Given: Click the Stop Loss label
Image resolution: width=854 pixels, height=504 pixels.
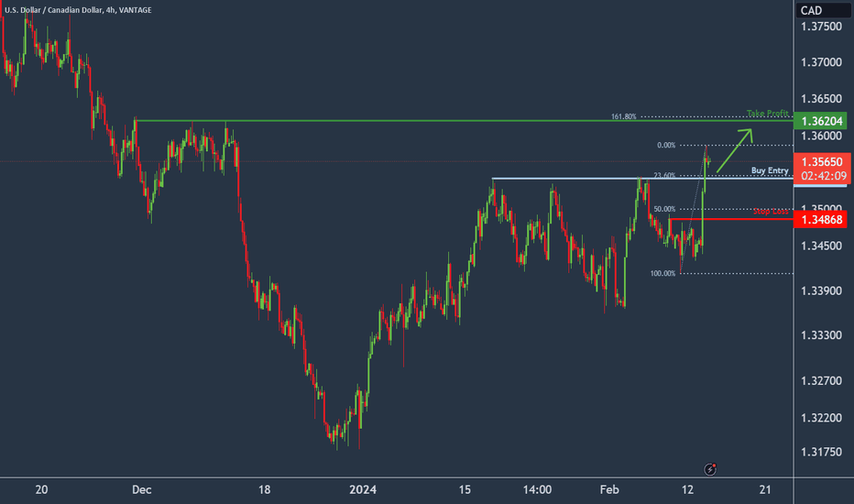Looking at the screenshot, I should (x=770, y=212).
